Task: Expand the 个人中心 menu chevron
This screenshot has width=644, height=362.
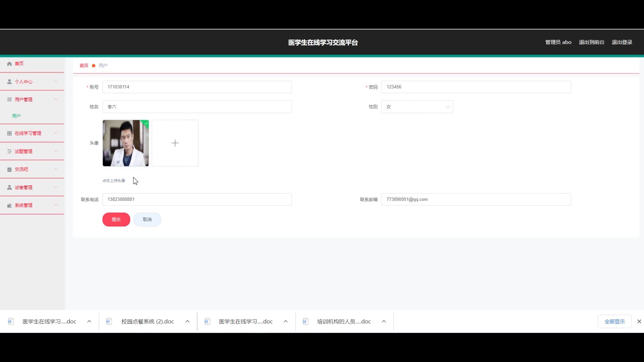Action: 56,81
